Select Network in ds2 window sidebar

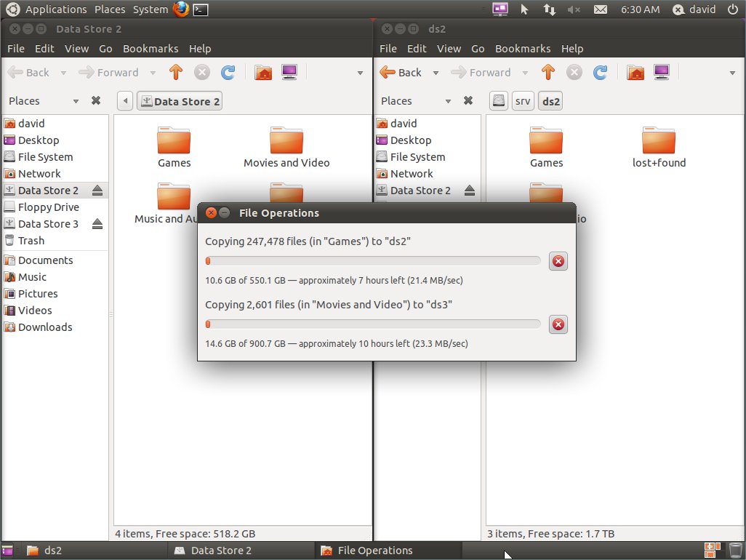(x=428, y=173)
